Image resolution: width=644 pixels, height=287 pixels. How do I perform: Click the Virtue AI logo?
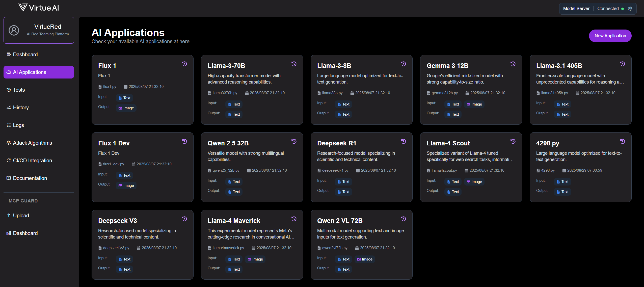(38, 7)
